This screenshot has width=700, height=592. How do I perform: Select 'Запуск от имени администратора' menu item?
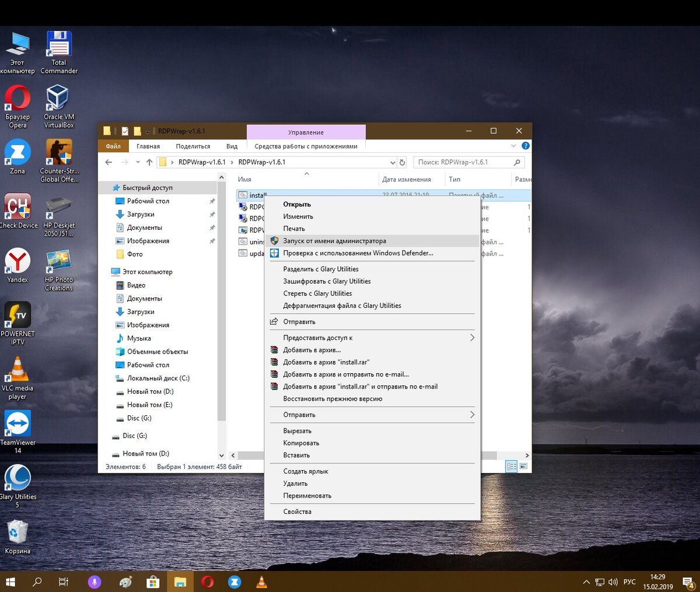(x=334, y=241)
